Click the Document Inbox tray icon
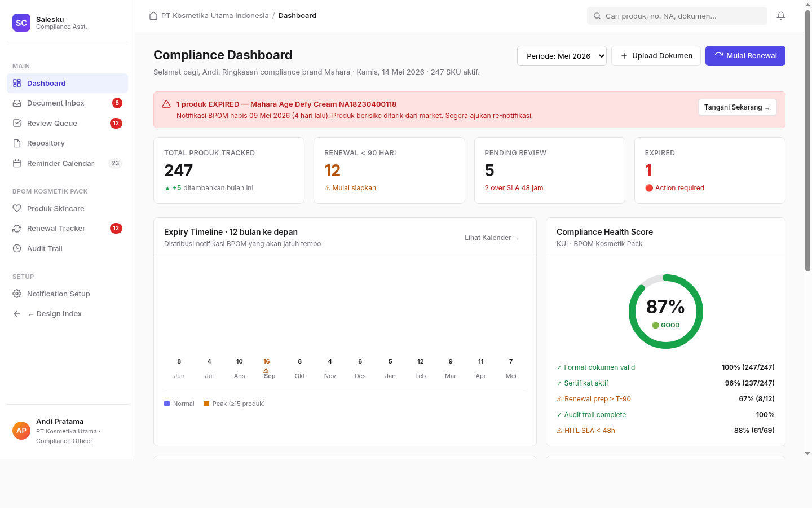 [x=17, y=103]
